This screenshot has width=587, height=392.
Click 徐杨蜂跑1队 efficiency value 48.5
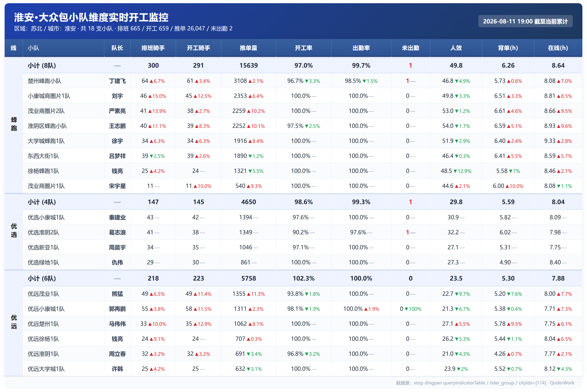(446, 171)
